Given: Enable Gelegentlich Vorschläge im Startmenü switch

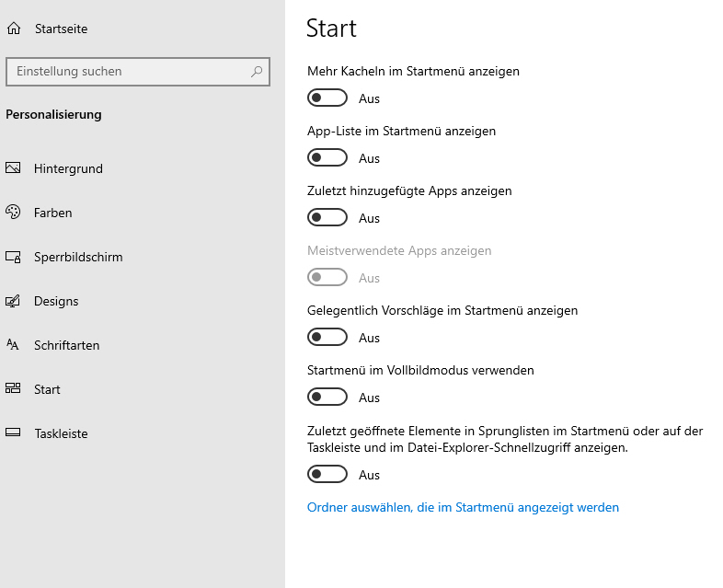Looking at the screenshot, I should [x=327, y=337].
